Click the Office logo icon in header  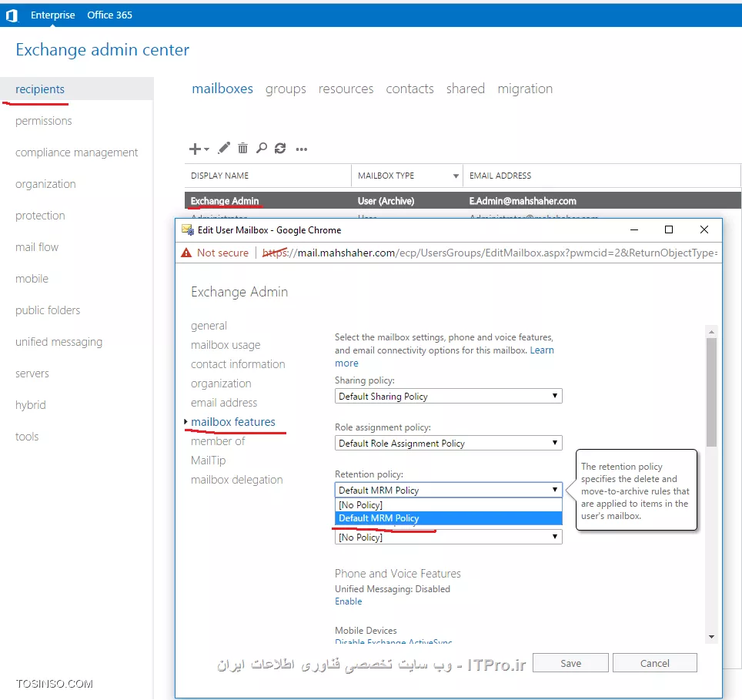(x=12, y=15)
